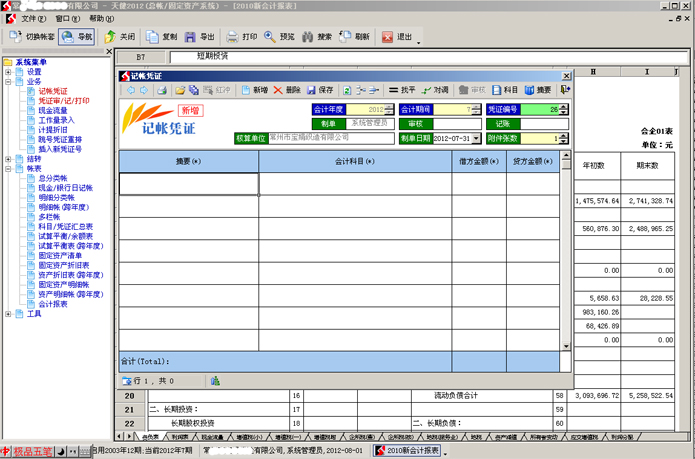Click the 导出 (export) toolbar icon

pyautogui.click(x=199, y=37)
